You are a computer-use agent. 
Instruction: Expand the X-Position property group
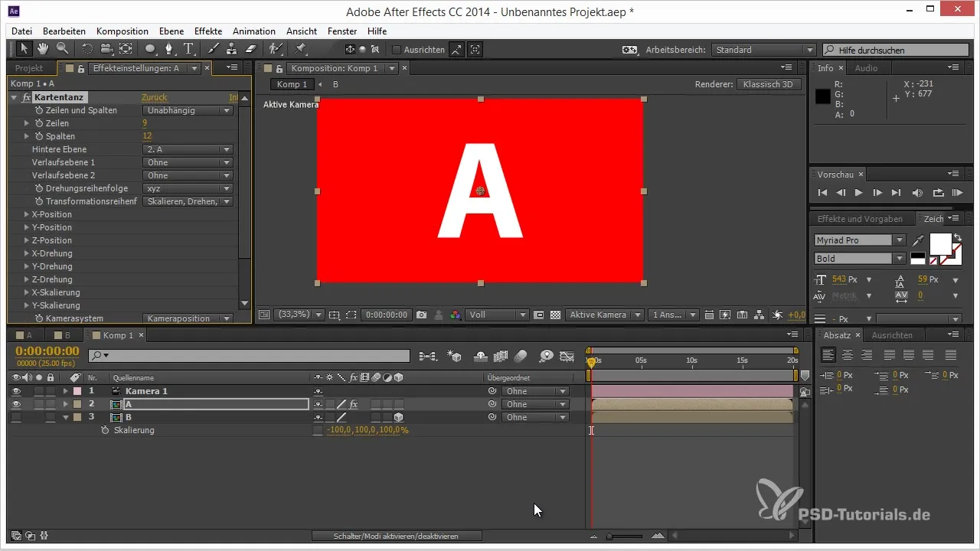coord(27,214)
